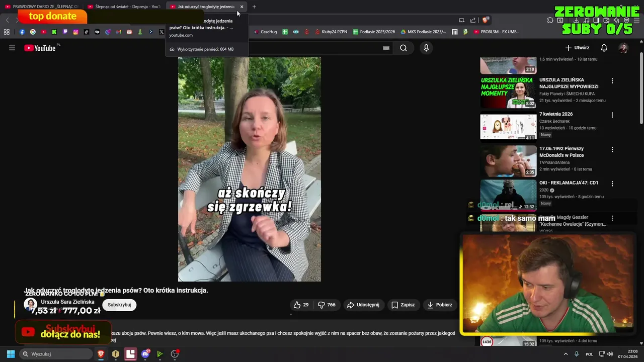The image size is (644, 362).
Task: Open Brave browser from the taskbar
Action: pyautogui.click(x=101, y=354)
